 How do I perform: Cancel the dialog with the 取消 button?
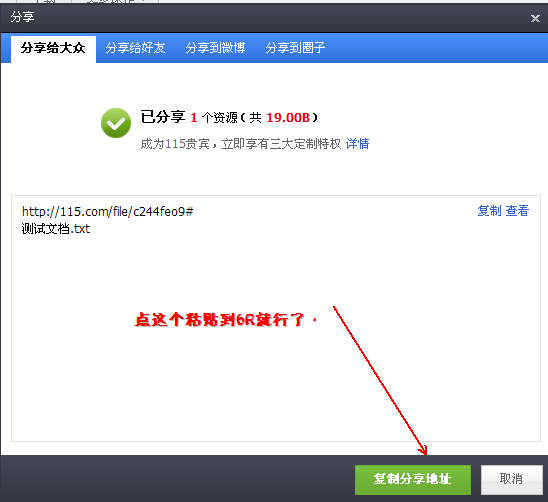pos(511,480)
